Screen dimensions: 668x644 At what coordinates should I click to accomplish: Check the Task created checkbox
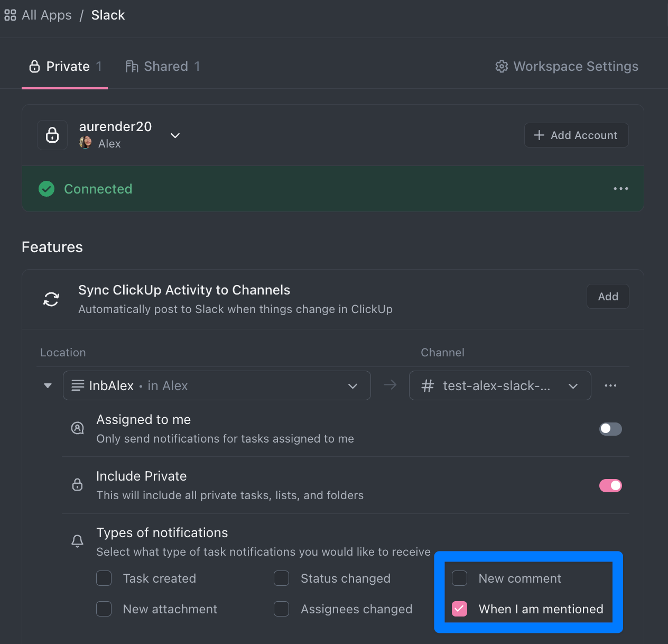click(x=104, y=578)
